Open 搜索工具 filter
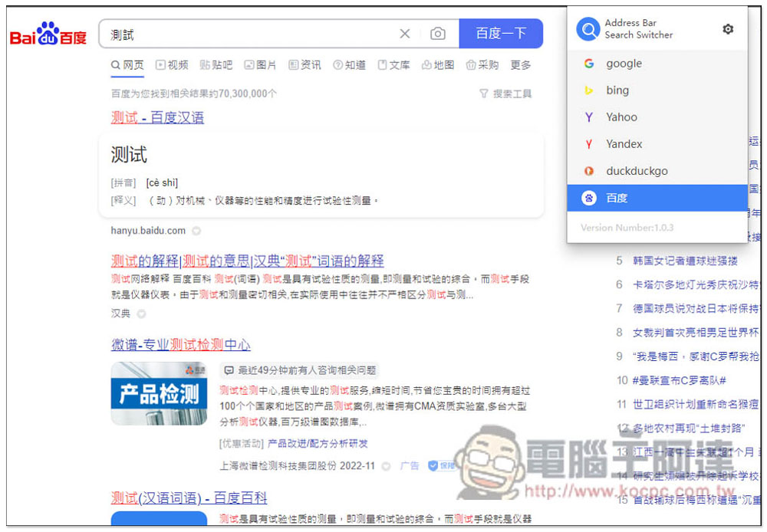The height and width of the screenshot is (532, 767). pyautogui.click(x=505, y=94)
